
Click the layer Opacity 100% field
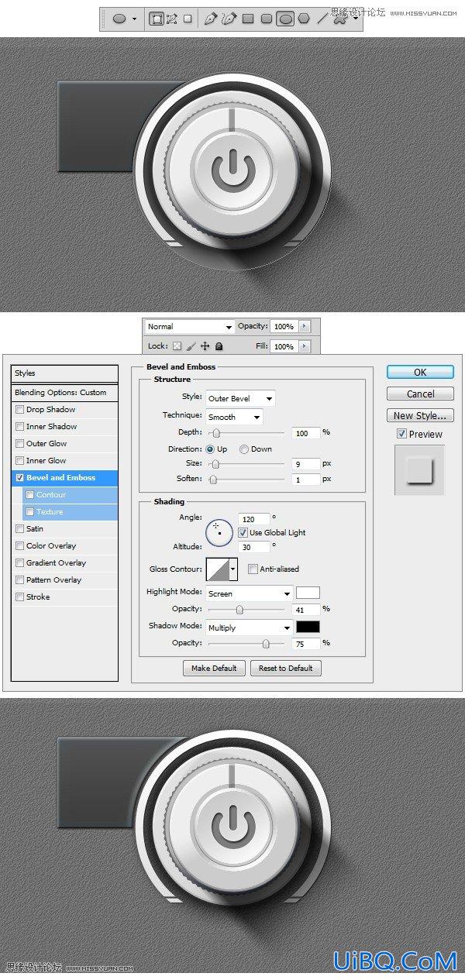(x=284, y=327)
